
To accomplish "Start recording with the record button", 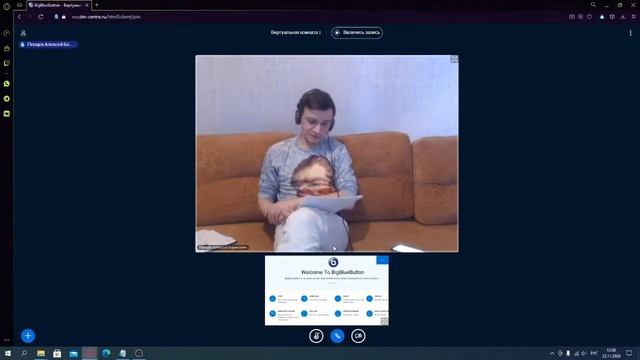I will point(357,33).
